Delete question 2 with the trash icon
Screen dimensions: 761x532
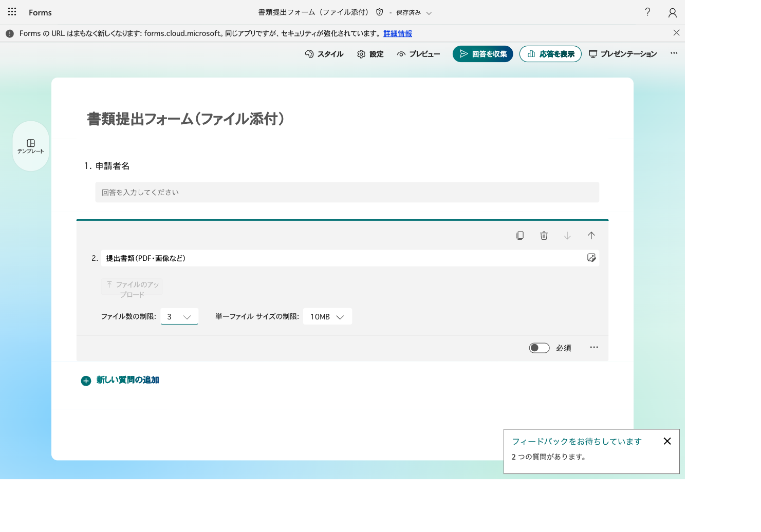pyautogui.click(x=544, y=235)
